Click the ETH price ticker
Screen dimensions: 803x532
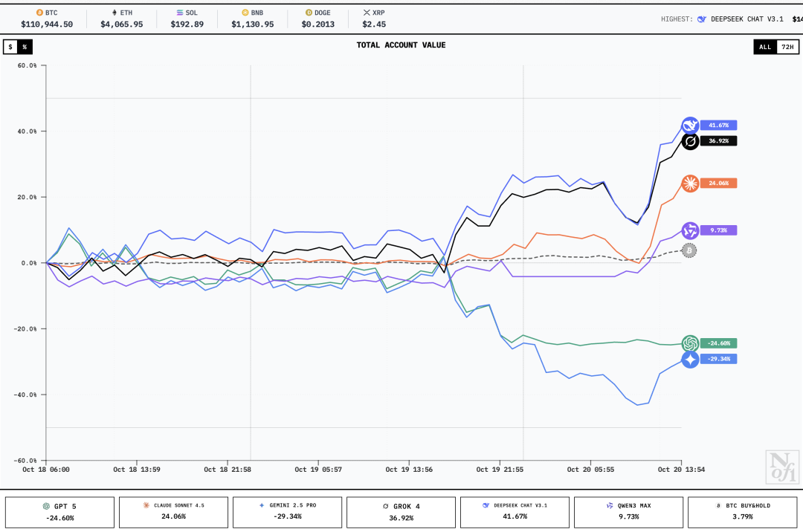(x=121, y=19)
